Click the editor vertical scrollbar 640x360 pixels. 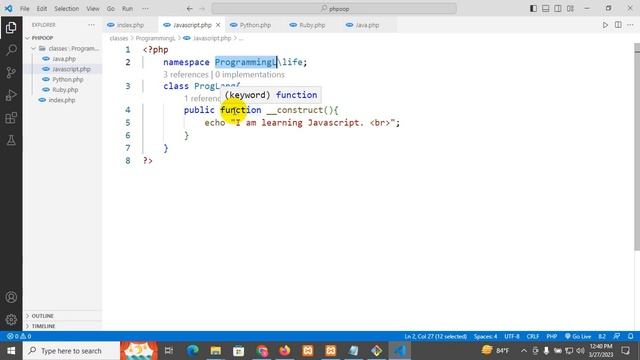[x=637, y=147]
